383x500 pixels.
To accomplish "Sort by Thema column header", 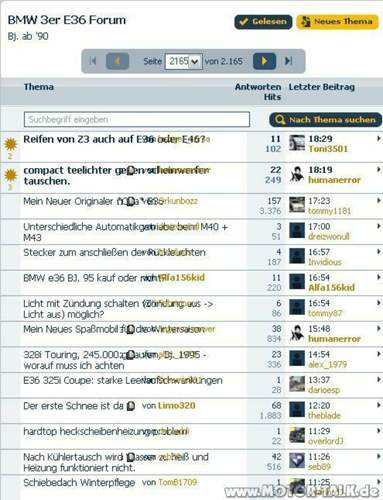I will [x=39, y=87].
